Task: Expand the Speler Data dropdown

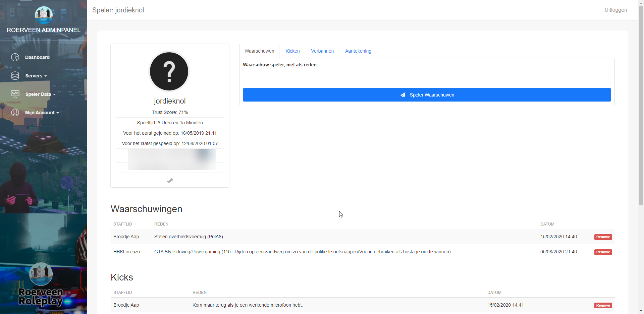Action: click(40, 94)
